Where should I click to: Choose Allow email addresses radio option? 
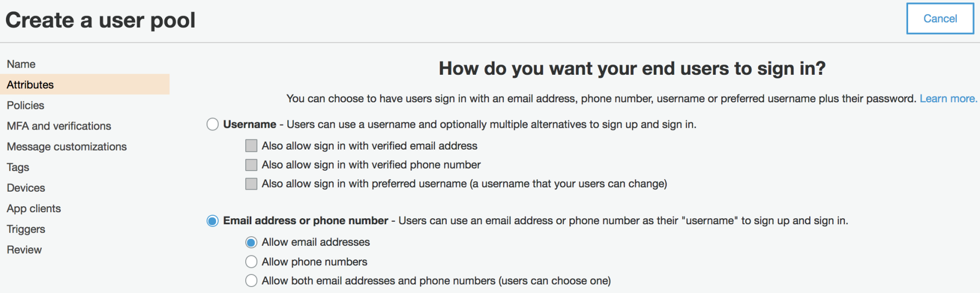tap(251, 242)
